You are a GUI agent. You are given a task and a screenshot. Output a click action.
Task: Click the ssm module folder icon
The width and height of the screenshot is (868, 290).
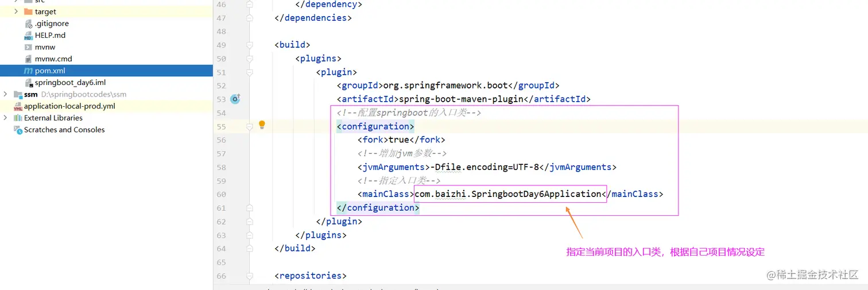(x=18, y=94)
